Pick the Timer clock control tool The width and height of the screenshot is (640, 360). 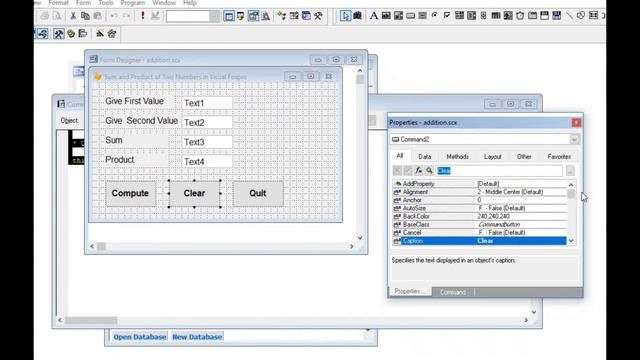520,16
